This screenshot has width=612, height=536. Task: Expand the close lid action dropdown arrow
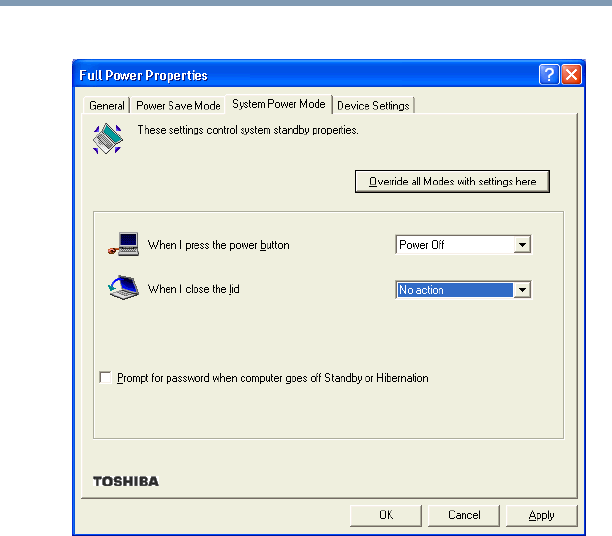point(522,290)
